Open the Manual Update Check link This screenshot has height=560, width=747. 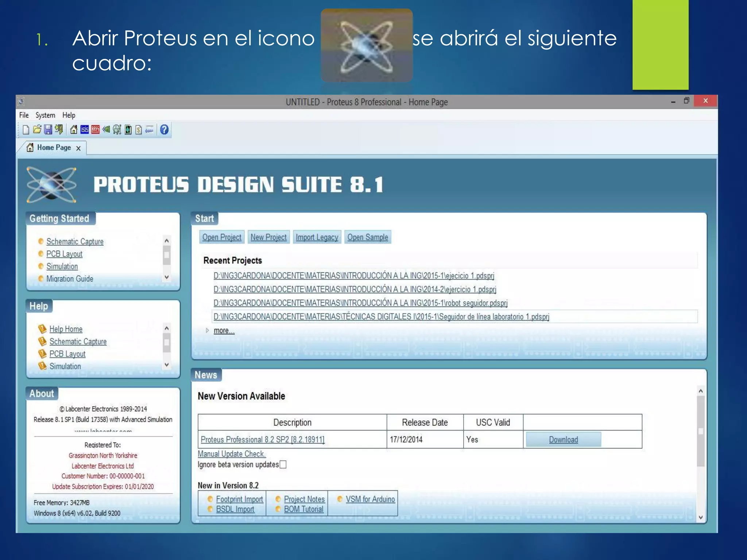click(232, 454)
